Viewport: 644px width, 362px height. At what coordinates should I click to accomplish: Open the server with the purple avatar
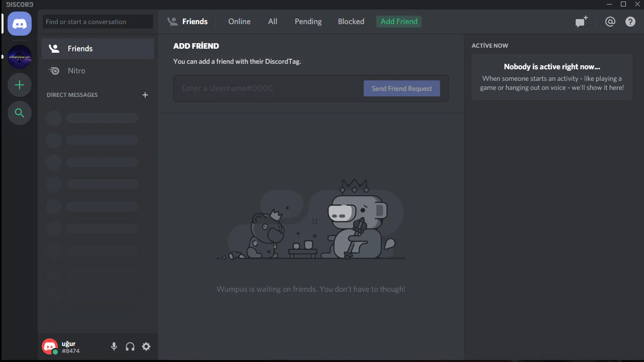[x=20, y=57]
